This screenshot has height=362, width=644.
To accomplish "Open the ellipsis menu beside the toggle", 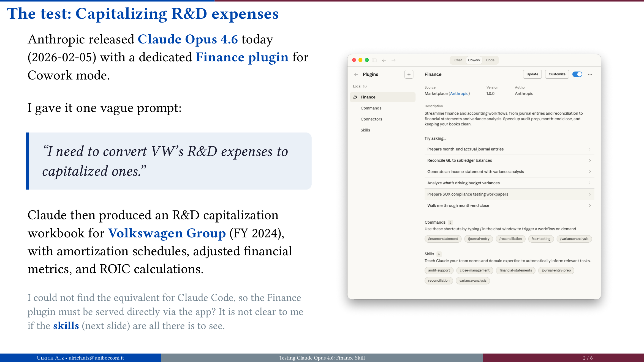I will [590, 74].
